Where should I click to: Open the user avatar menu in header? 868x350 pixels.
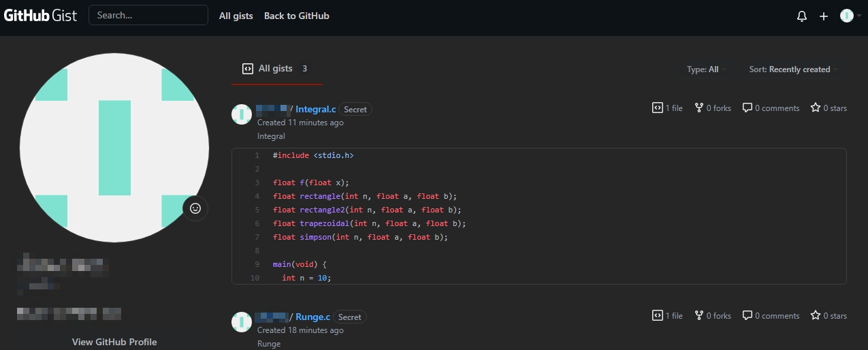[x=850, y=16]
